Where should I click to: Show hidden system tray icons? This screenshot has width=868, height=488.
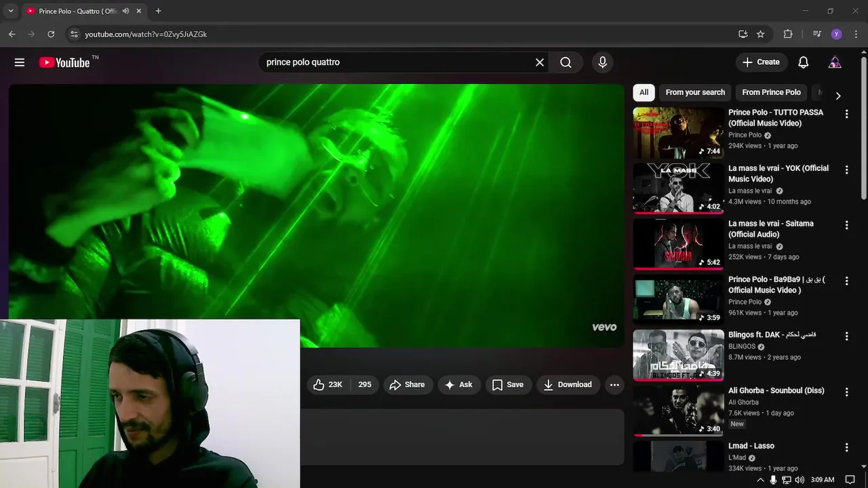(x=760, y=480)
